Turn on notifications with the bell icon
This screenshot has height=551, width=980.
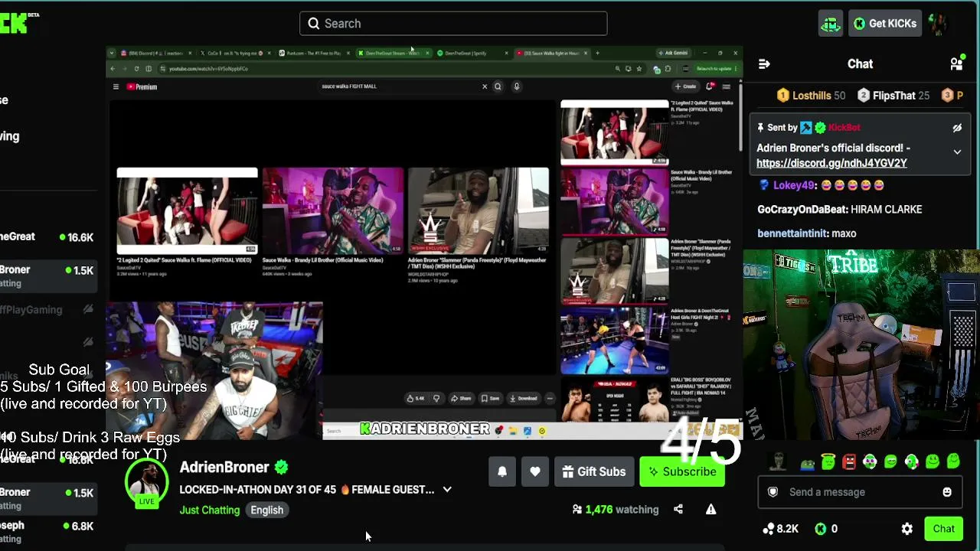[502, 472]
